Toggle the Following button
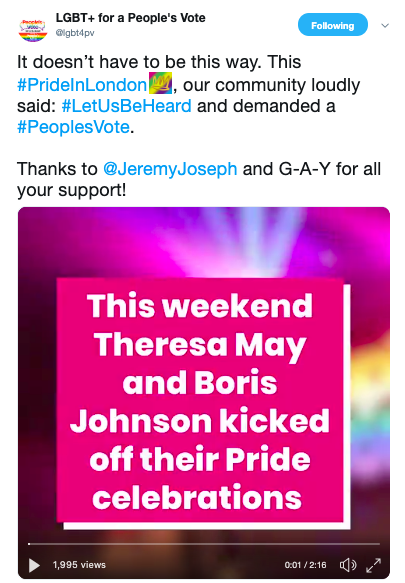 (x=333, y=25)
